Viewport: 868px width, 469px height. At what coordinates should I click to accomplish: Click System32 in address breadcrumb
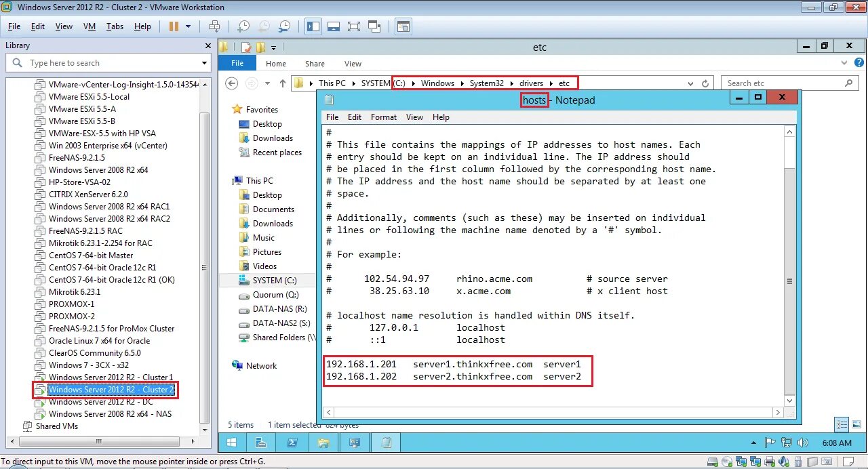point(486,83)
